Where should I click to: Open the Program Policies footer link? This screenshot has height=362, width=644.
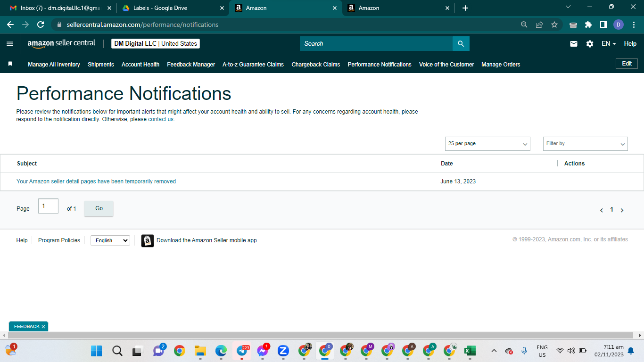tap(59, 240)
